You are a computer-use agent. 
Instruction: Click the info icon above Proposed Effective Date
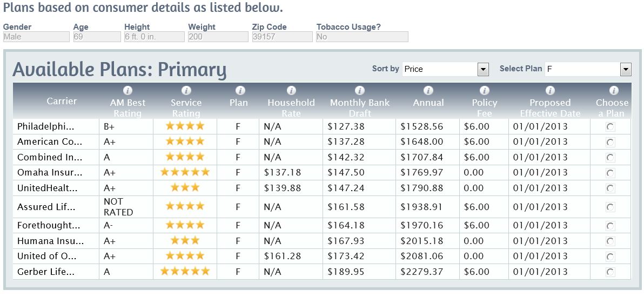tap(550, 91)
